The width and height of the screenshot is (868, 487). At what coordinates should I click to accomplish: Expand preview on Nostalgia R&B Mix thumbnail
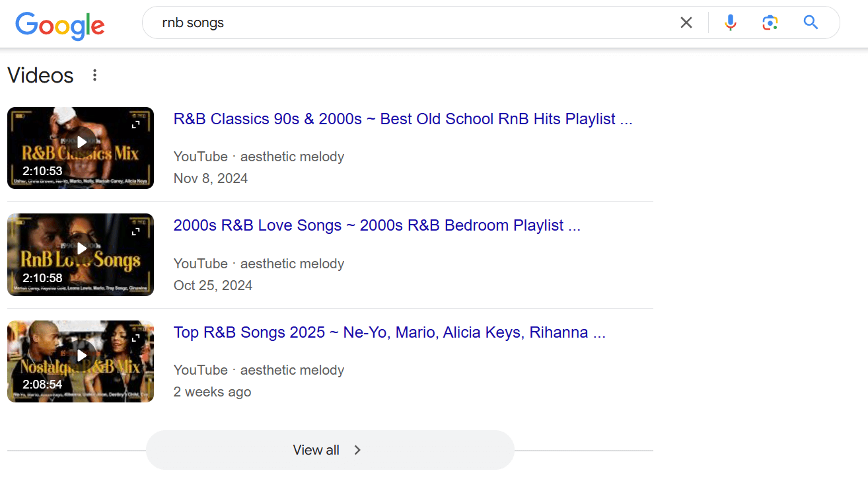(x=136, y=338)
